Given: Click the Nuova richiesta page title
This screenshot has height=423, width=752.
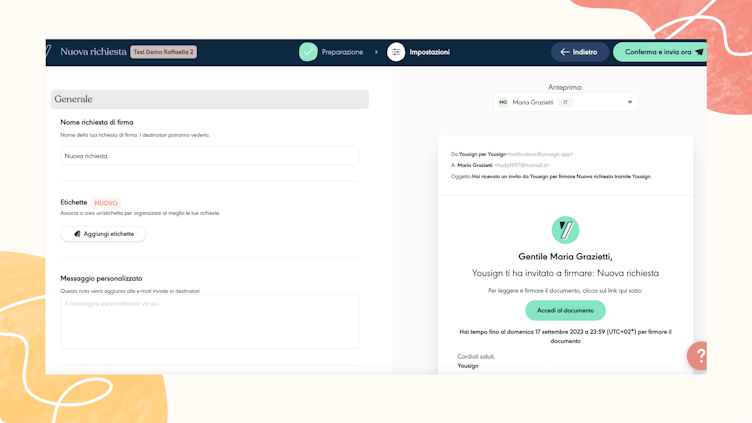Looking at the screenshot, I should 94,52.
